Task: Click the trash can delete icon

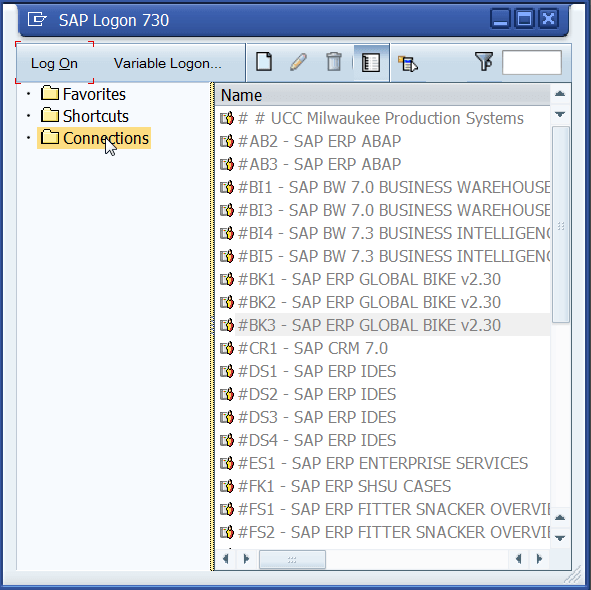Action: click(x=334, y=62)
